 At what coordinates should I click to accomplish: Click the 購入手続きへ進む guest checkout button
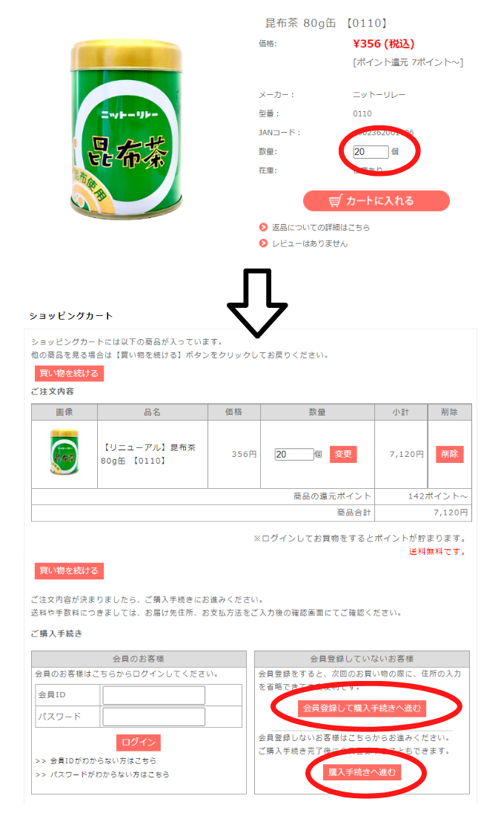[x=362, y=772]
